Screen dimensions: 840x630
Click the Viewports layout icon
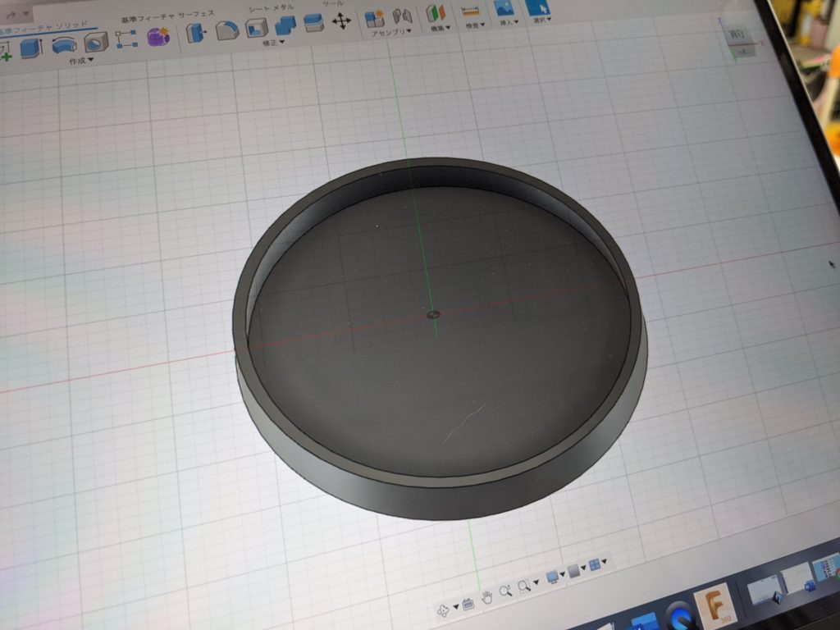[x=594, y=565]
